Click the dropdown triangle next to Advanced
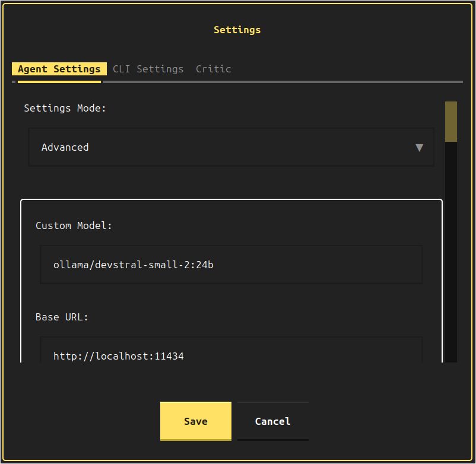476x464 pixels. [420, 147]
